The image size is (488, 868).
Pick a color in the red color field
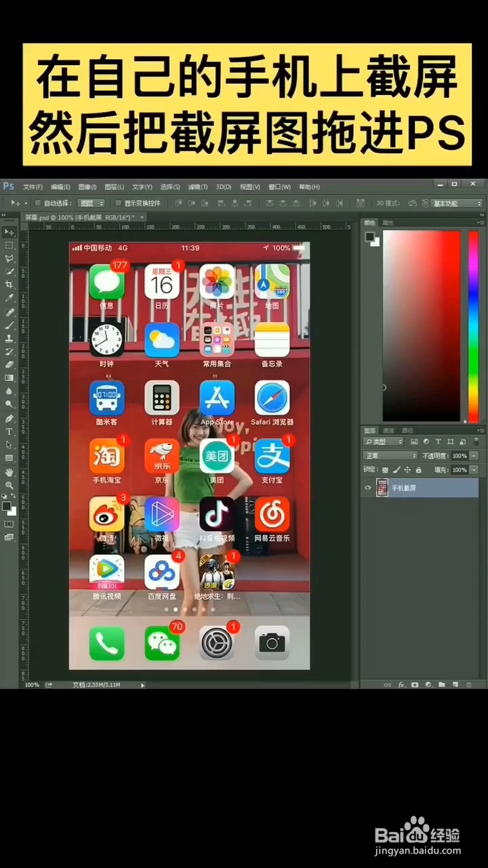click(422, 326)
